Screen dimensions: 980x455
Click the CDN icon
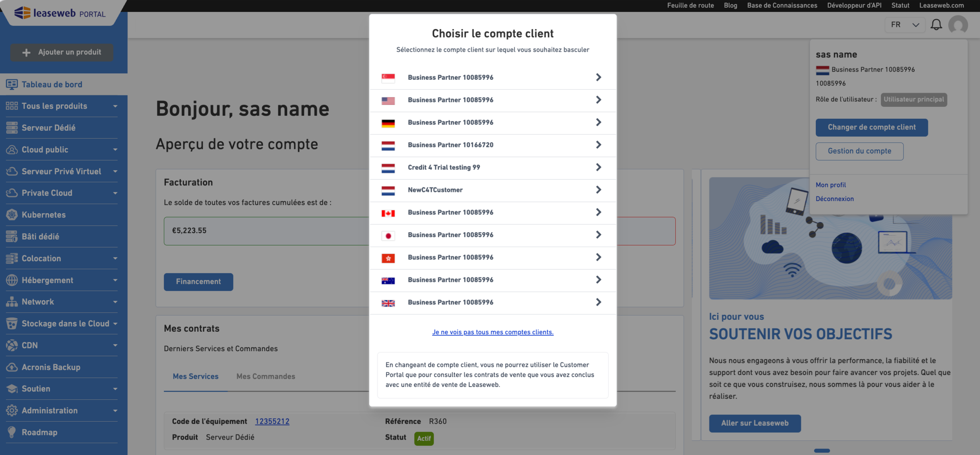(x=11, y=345)
